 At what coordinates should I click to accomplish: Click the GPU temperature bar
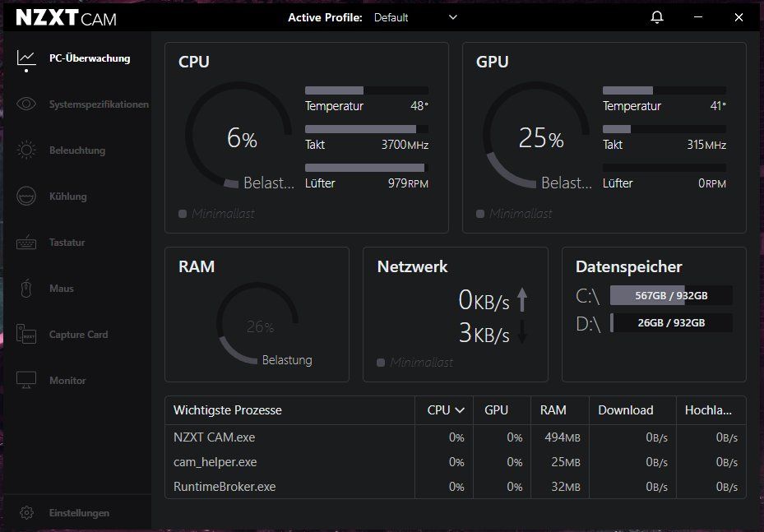tap(664, 90)
